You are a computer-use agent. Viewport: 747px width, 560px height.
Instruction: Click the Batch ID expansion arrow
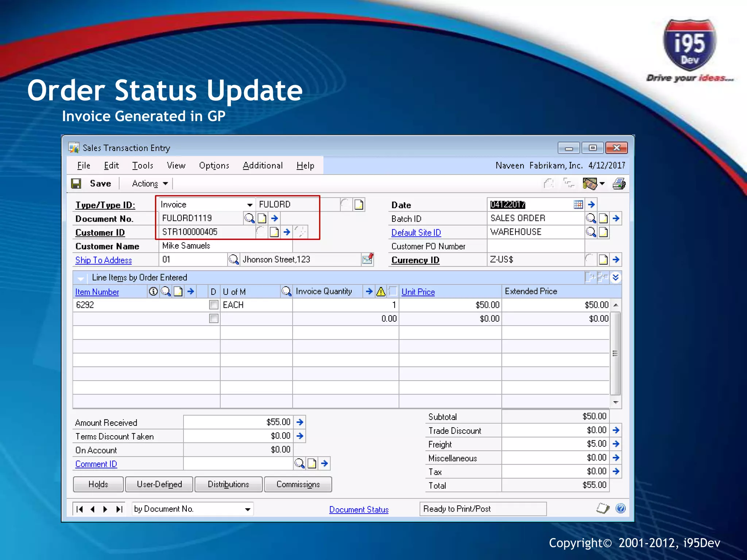[x=616, y=218]
